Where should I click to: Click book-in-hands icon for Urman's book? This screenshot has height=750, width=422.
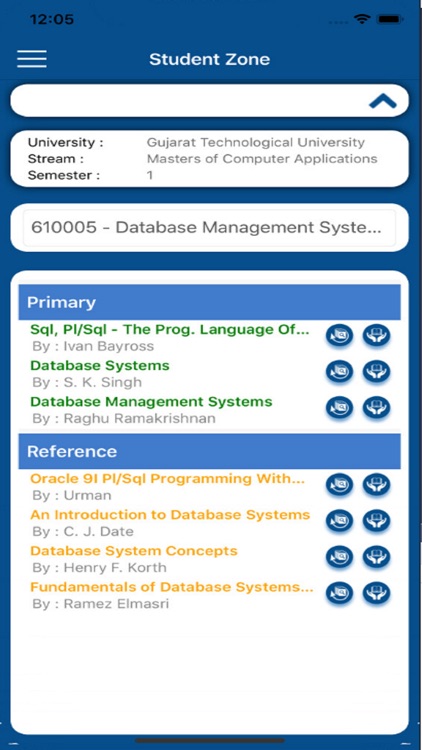pos(376,485)
